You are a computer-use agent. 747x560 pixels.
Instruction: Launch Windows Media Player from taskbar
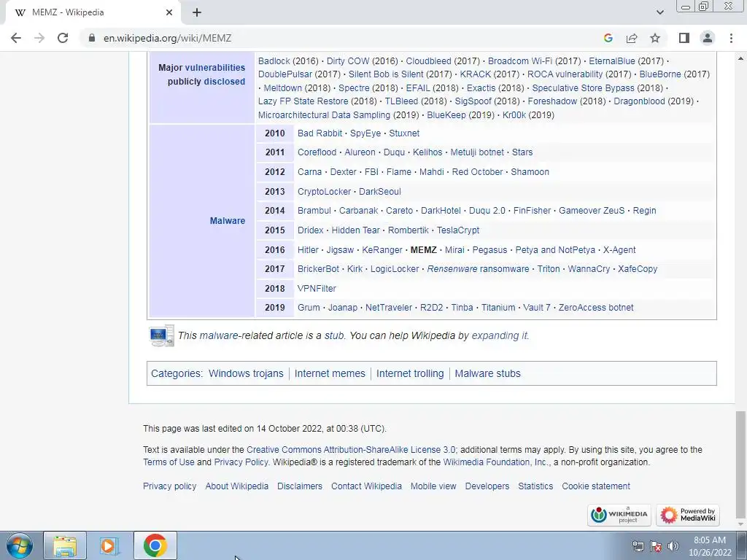(x=109, y=545)
